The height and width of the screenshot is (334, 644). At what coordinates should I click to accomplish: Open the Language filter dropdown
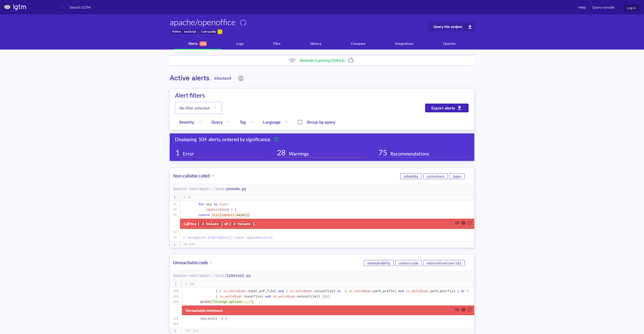tap(275, 122)
